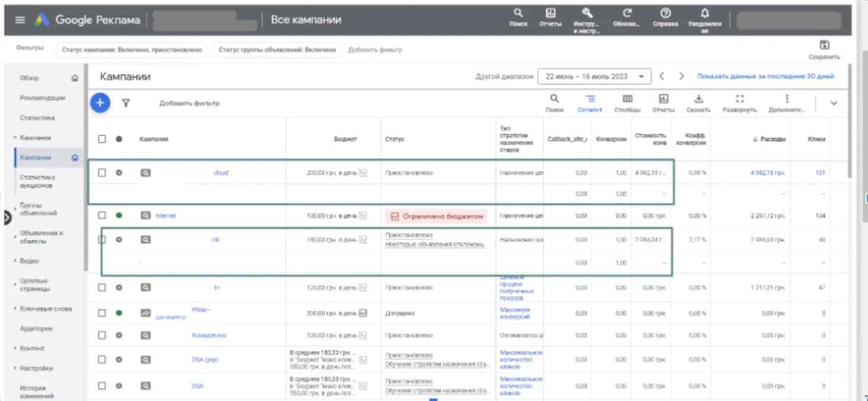Open Статистика аукционов in the sidebar

point(37,182)
